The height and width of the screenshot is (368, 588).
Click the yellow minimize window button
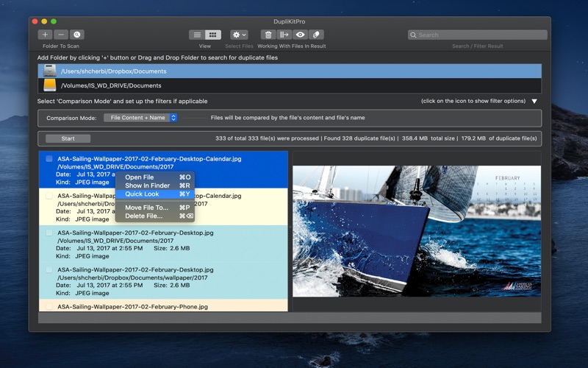pyautogui.click(x=44, y=21)
